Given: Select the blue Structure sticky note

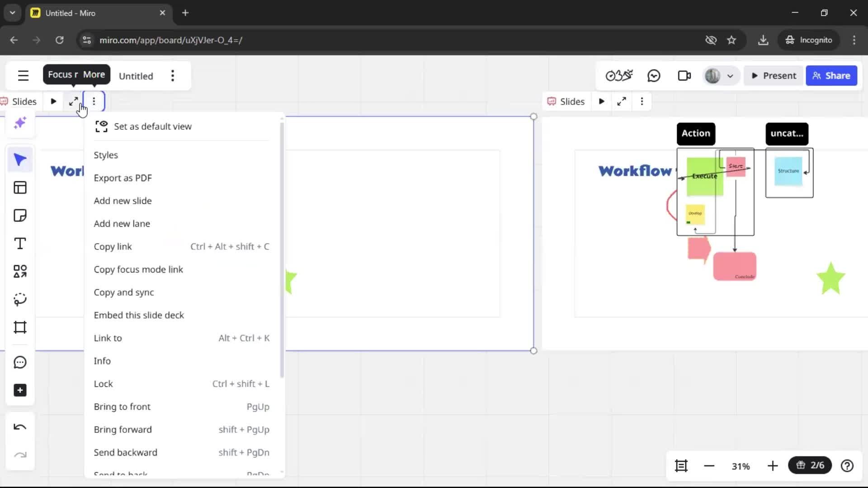Looking at the screenshot, I should point(788,171).
